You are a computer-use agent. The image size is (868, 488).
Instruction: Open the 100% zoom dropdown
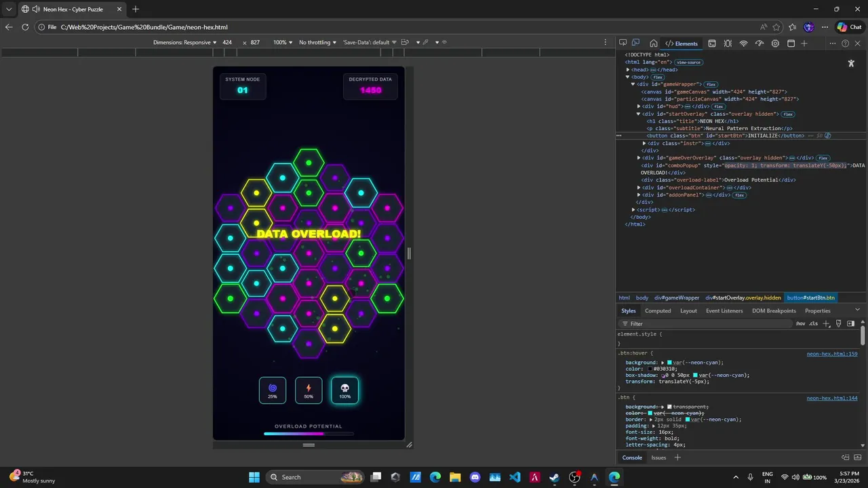click(x=283, y=42)
